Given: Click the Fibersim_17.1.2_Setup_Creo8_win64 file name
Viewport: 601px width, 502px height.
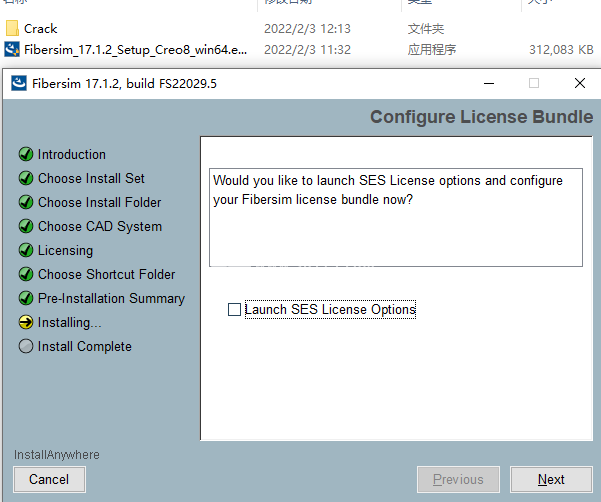Looking at the screenshot, I should 135,50.
